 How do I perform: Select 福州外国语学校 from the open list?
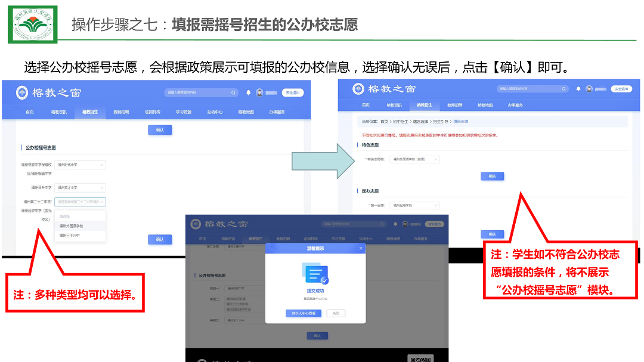[72, 226]
